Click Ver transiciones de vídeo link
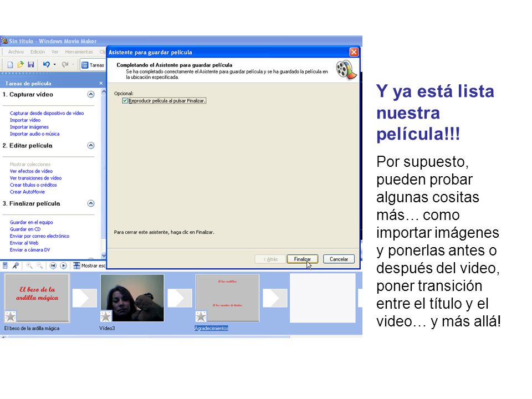Image resolution: width=532 pixels, height=399 pixels. (x=35, y=178)
